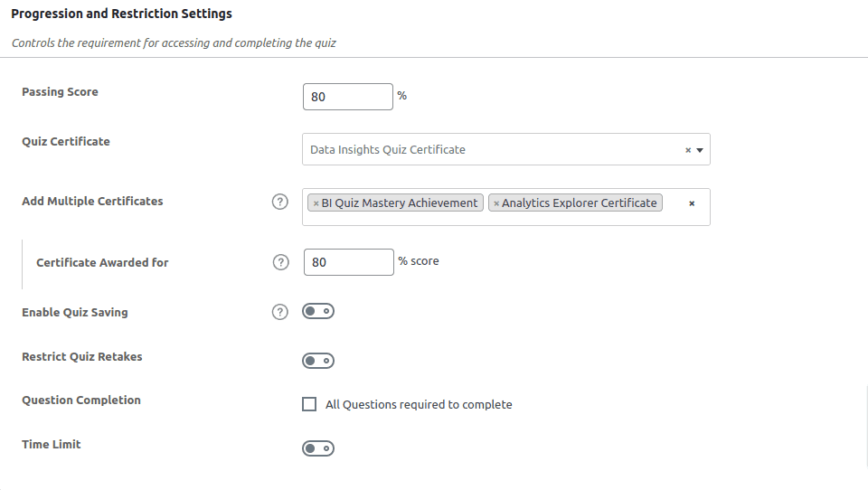Image resolution: width=868 pixels, height=490 pixels.
Task: Click Progression and Restriction Settings heading
Action: click(x=121, y=14)
